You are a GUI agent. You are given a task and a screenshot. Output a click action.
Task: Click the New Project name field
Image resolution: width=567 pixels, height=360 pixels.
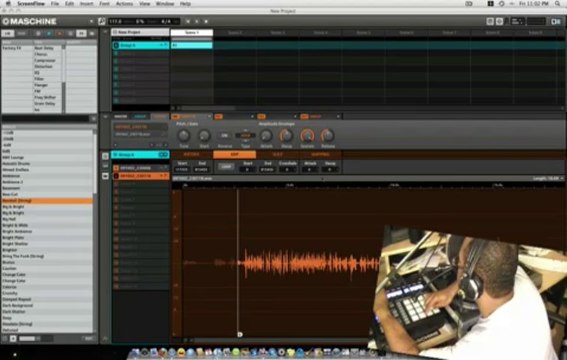tap(140, 32)
